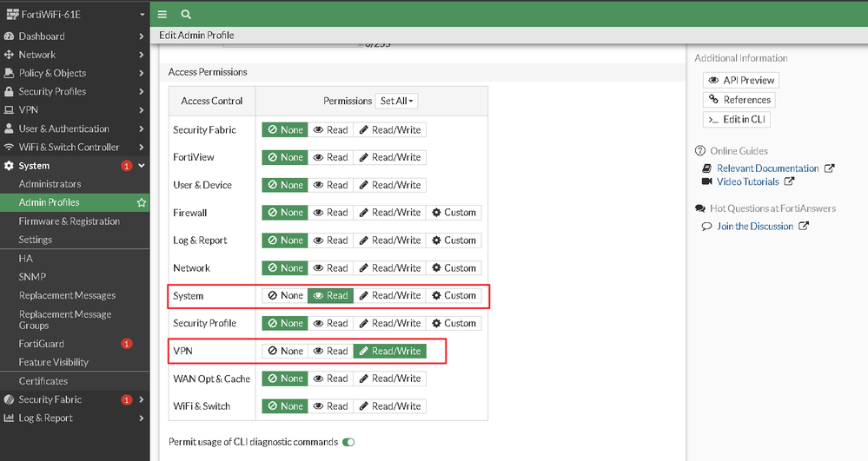The image size is (868, 461).
Task: Click the Admin Profiles favorite star
Action: tap(142, 202)
